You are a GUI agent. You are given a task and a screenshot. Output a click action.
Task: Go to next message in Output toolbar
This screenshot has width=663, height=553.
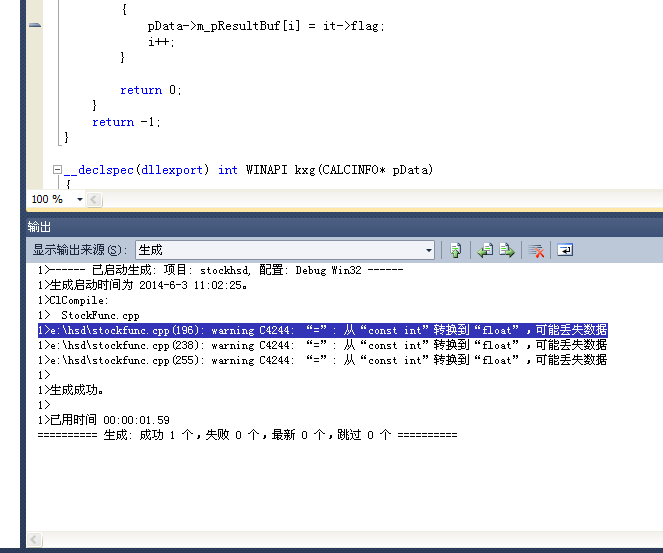click(x=507, y=250)
